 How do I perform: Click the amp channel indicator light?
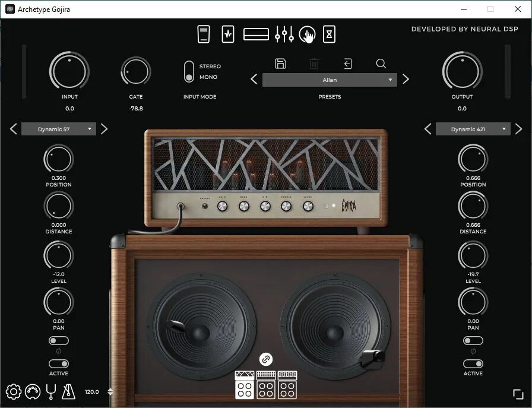[x=334, y=205]
